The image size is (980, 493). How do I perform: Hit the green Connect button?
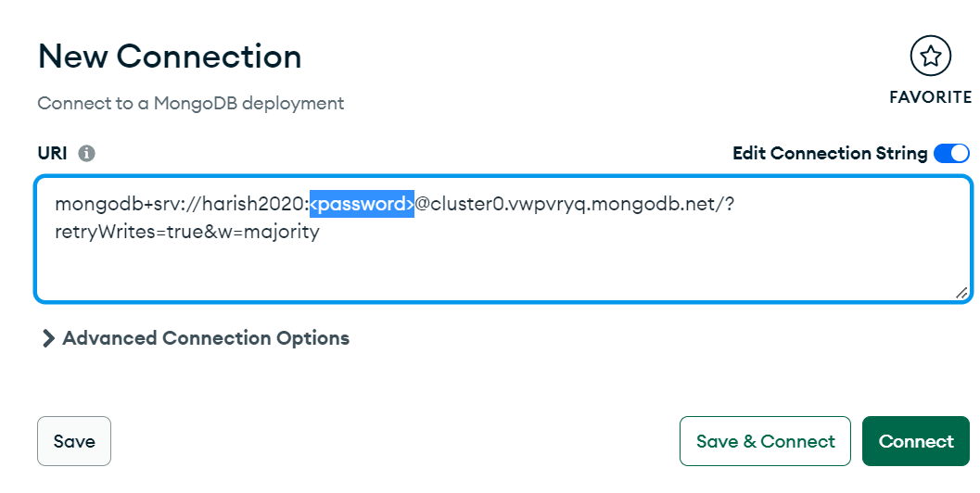916,441
